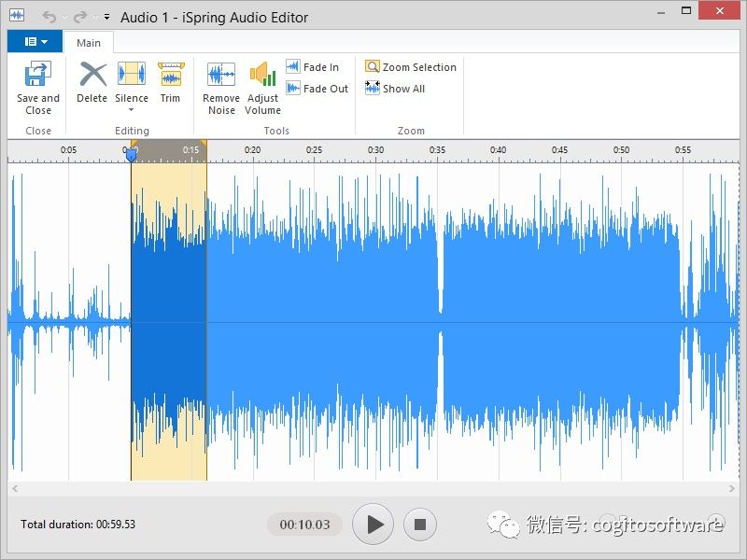Click the iSpring Audio Editor app icon
The image size is (747, 560).
17,16
